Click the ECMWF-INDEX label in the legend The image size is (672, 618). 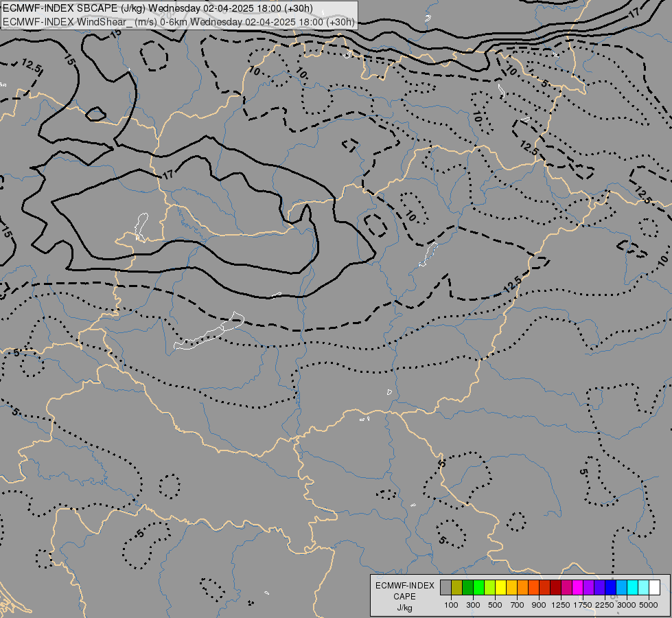click(x=405, y=586)
